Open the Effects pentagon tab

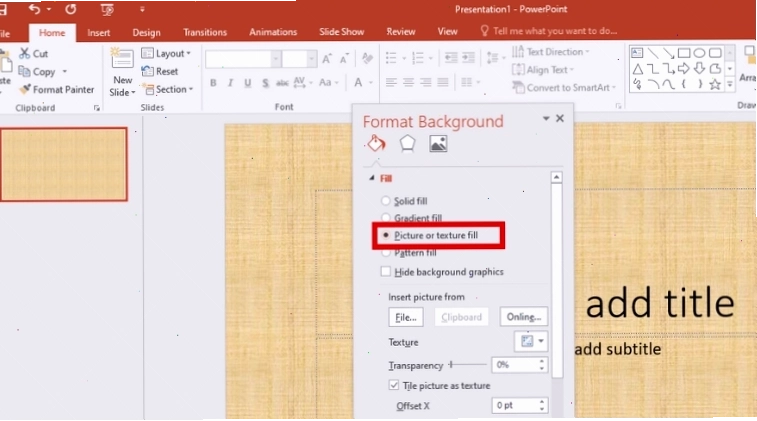click(407, 143)
